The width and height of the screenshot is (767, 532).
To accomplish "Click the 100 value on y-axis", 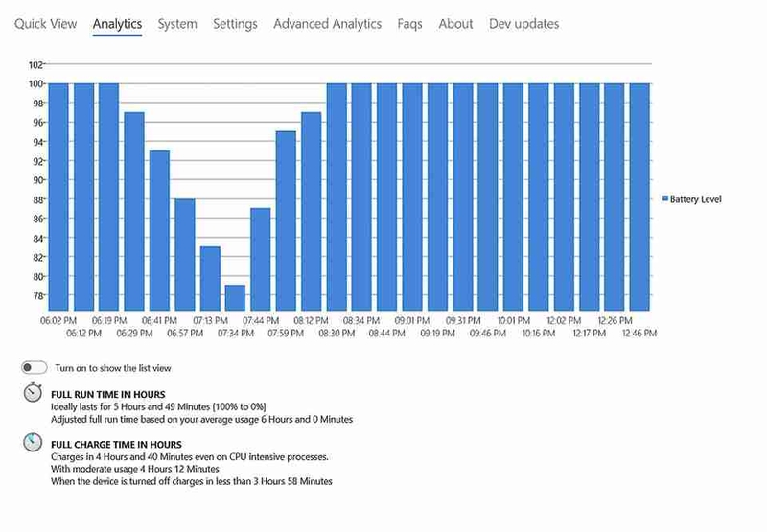I will pos(35,83).
